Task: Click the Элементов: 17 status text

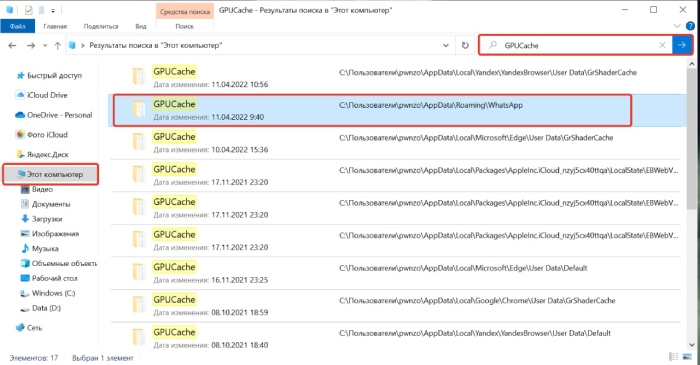Action: pos(34,358)
